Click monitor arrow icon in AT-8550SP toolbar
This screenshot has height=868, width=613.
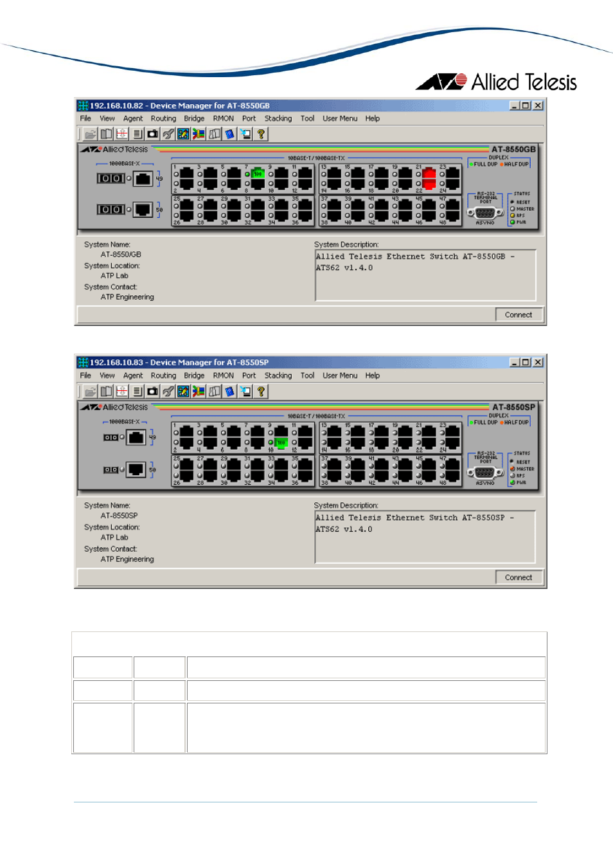[245, 391]
